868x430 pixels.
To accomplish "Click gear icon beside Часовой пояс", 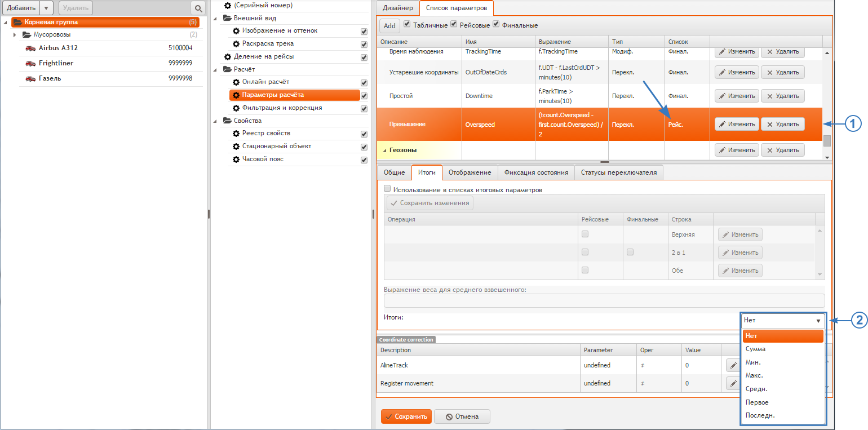I will (x=237, y=159).
